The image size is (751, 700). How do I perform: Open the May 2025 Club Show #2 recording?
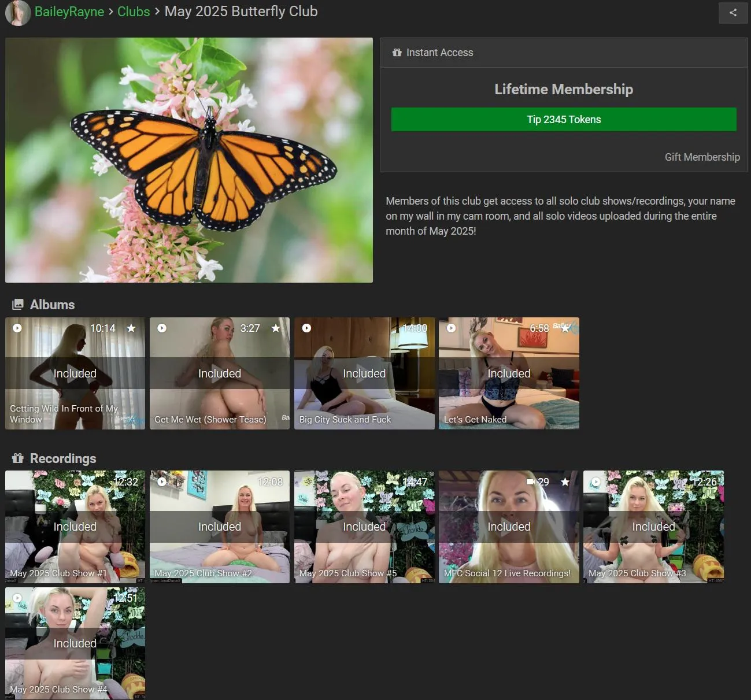[x=220, y=527]
